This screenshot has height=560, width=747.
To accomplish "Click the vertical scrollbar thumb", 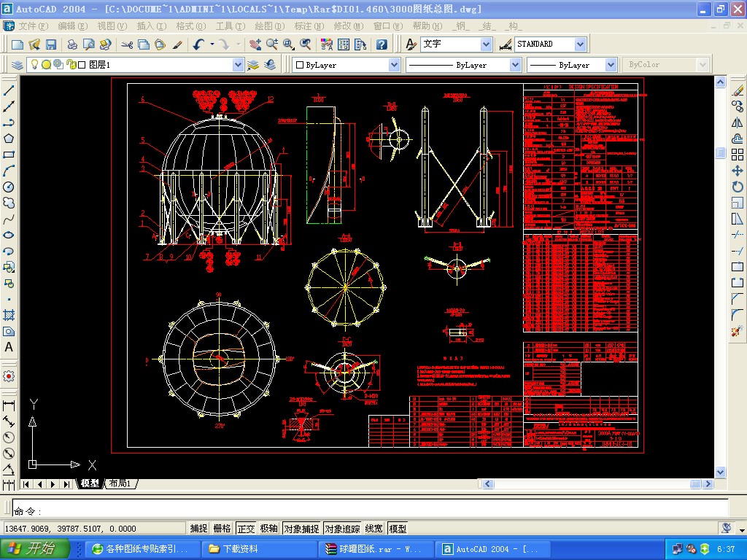I will pos(720,153).
